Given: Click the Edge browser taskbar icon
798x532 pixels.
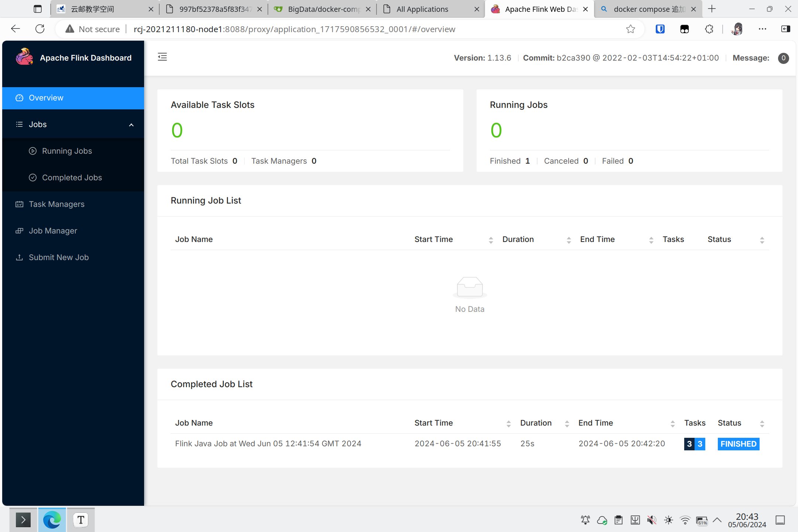Looking at the screenshot, I should tap(52, 520).
